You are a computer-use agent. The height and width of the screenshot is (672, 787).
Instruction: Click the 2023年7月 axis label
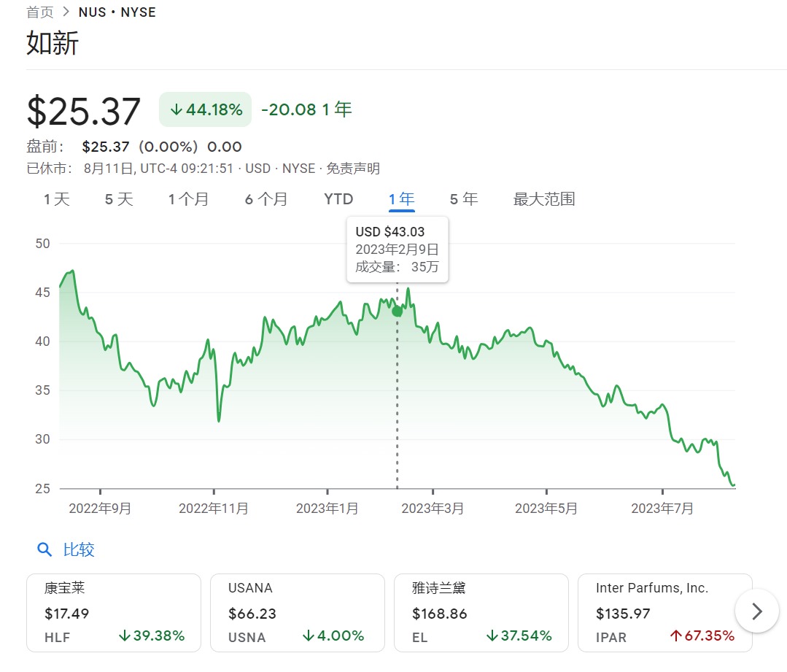point(662,509)
